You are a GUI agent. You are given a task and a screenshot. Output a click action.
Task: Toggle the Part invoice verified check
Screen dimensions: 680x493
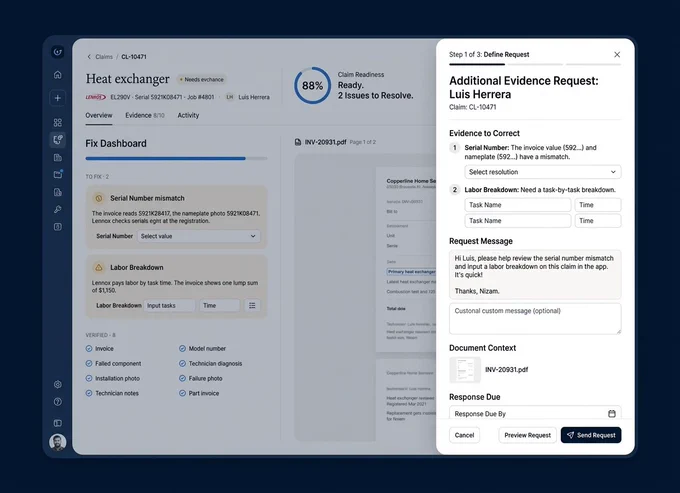coord(182,393)
